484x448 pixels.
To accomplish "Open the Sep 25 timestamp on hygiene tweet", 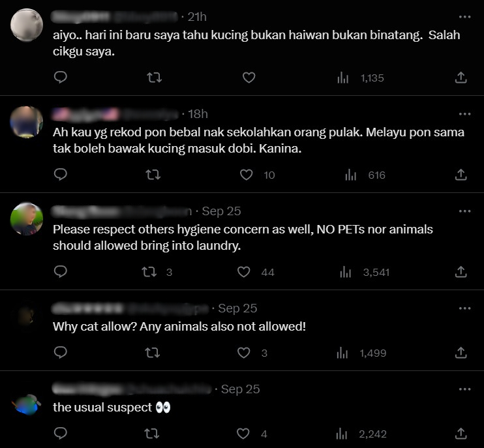I will coord(221,211).
